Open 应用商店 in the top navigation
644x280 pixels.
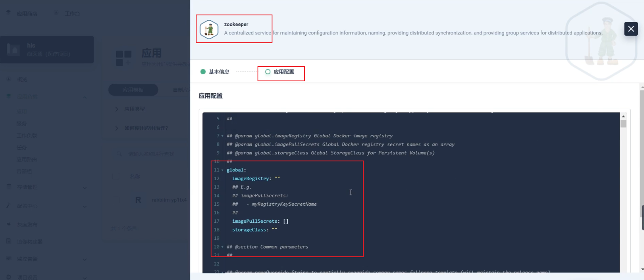[x=27, y=14]
